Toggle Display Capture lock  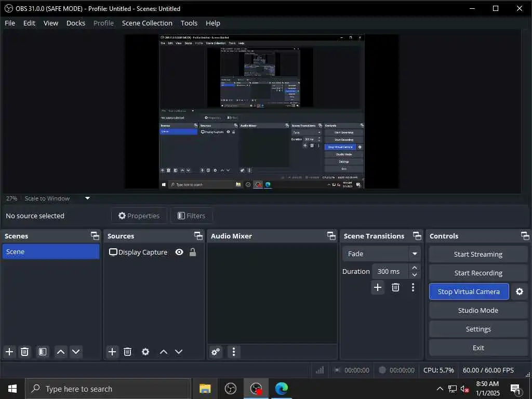tap(193, 252)
